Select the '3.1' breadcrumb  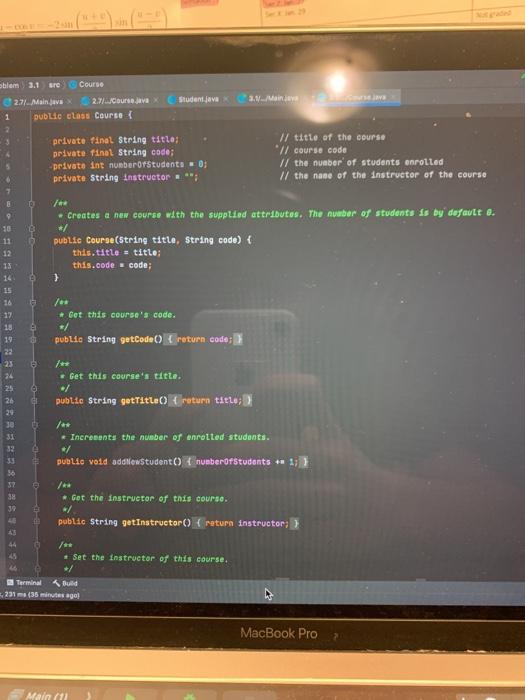click(x=34, y=84)
